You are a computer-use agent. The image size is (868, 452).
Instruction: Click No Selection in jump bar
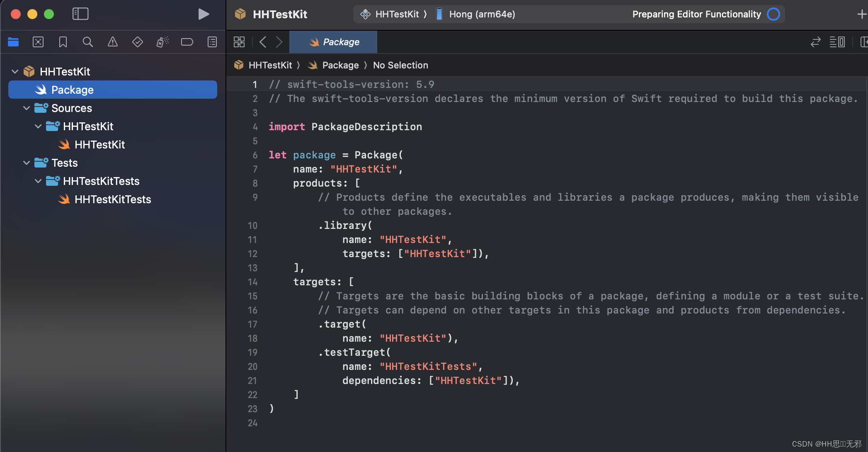(x=400, y=65)
